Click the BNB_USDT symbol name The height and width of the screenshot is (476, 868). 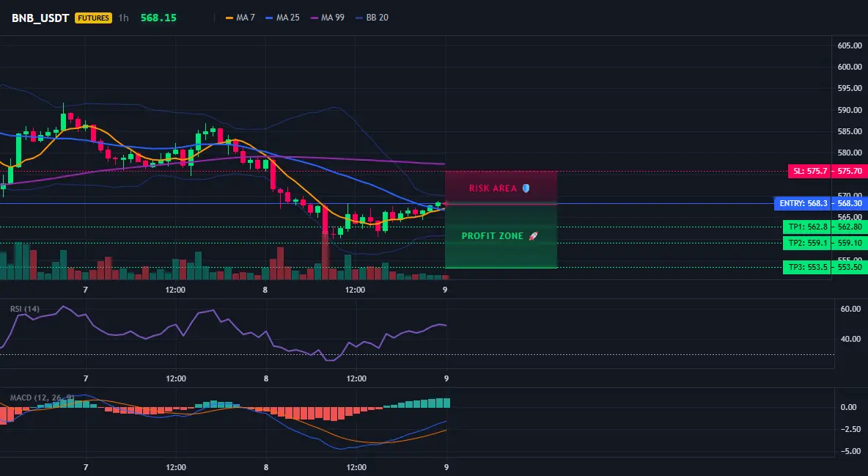click(x=40, y=18)
